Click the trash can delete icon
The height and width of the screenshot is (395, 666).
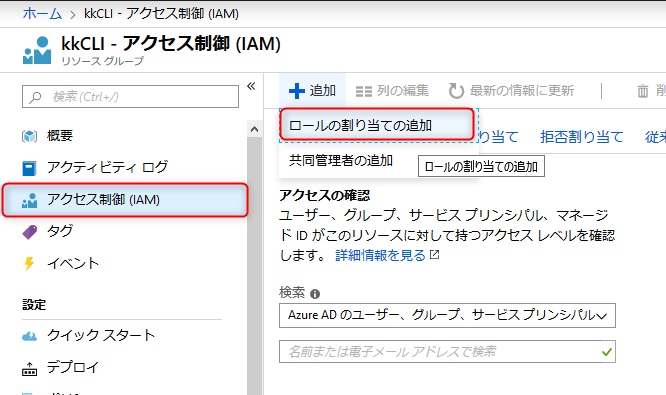pyautogui.click(x=643, y=91)
